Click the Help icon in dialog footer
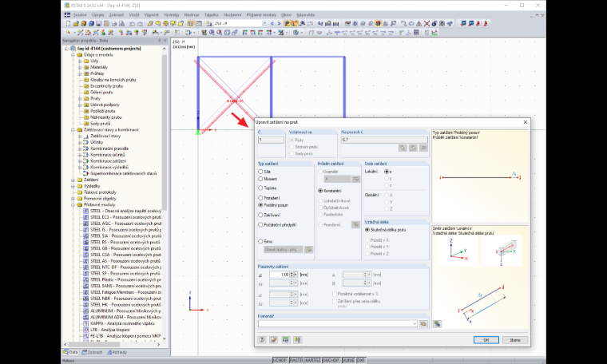607x364 pixels. tap(262, 339)
